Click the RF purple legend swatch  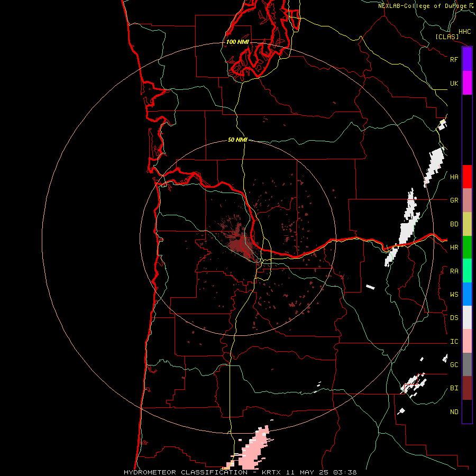[x=467, y=59]
